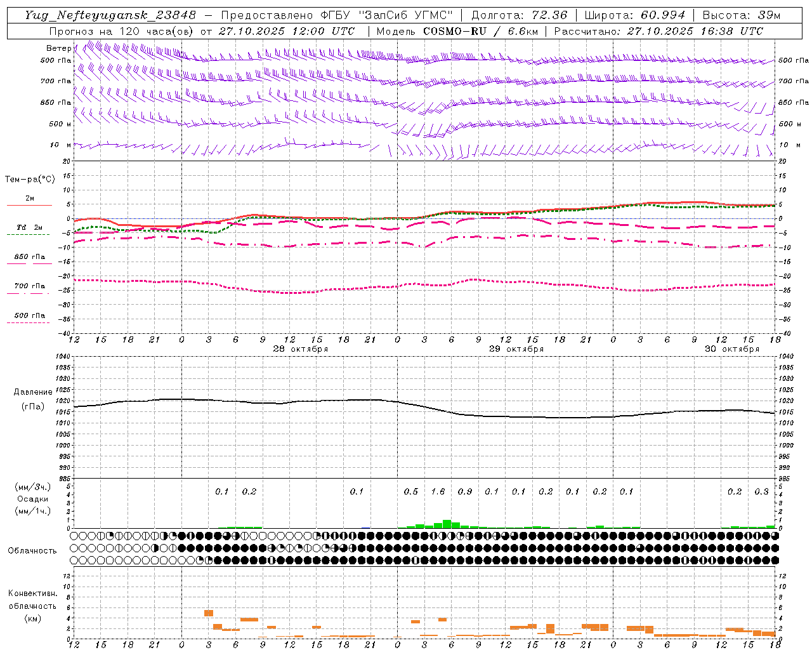
Task: Click the station title Yug_Nefteyugansk_23848
Action: [x=110, y=15]
